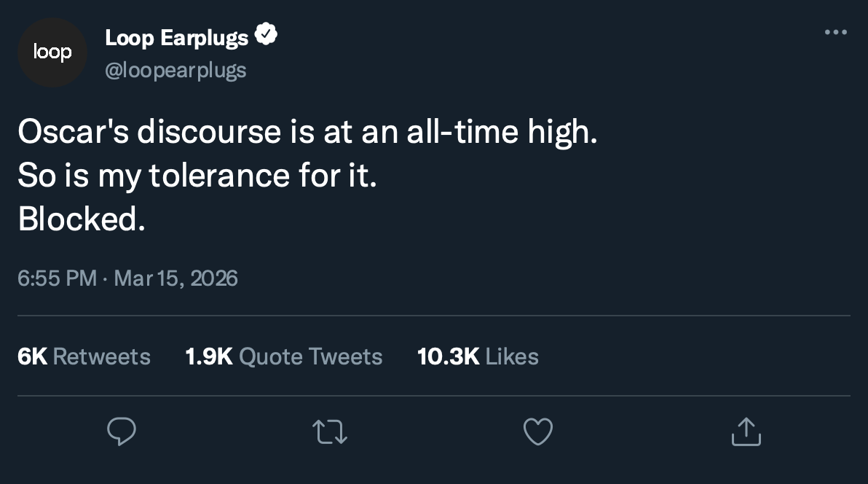
Task: Click the Loop Earplugs display name
Action: click(177, 37)
